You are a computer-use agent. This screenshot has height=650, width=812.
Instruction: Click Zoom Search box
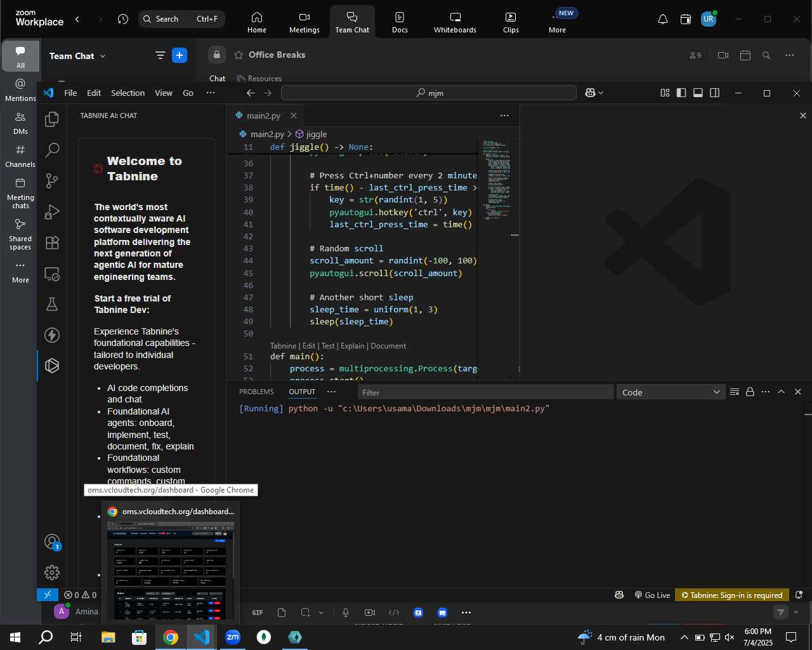(181, 19)
